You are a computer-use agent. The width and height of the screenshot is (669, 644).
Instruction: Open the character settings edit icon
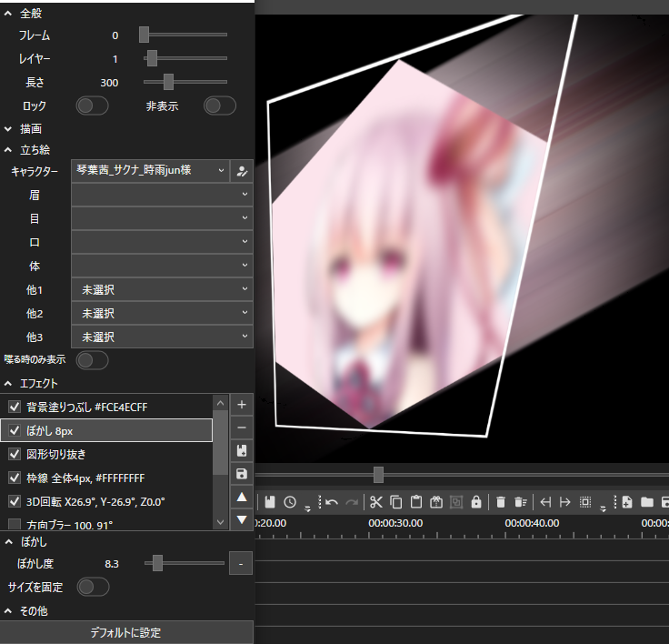point(242,171)
